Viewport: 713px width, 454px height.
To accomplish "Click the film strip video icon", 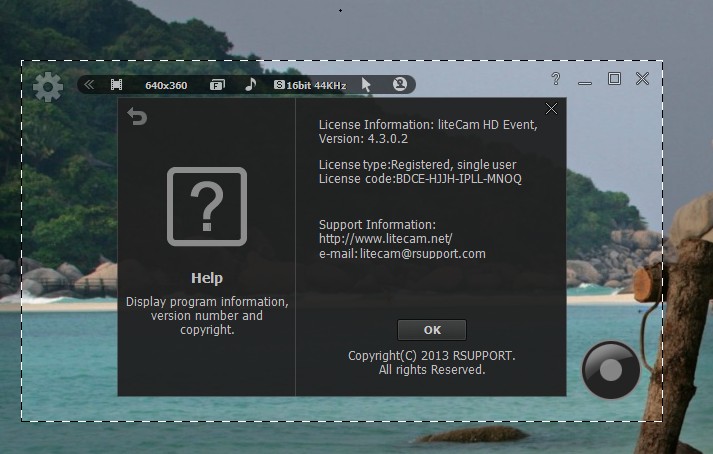I will click(116, 85).
